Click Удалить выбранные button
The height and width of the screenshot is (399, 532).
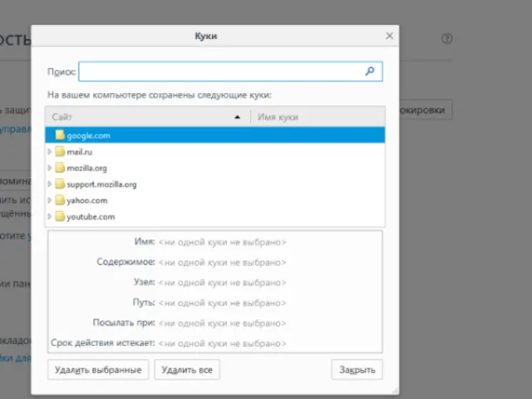(x=98, y=369)
